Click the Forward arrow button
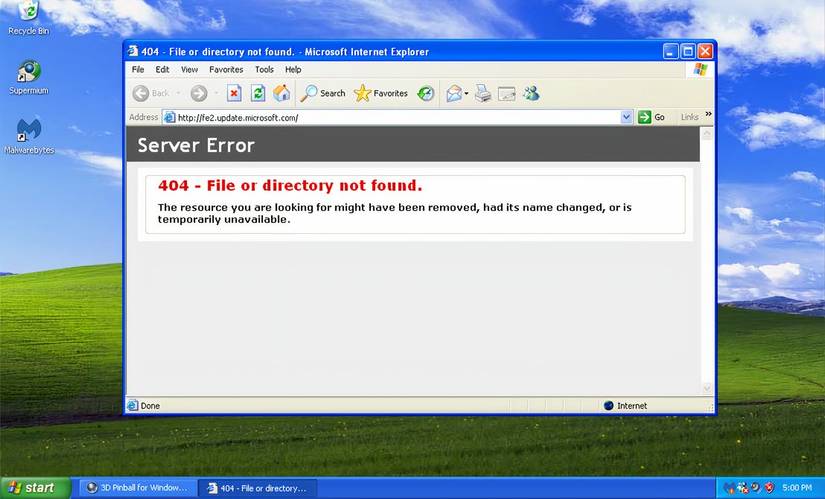 coord(199,94)
